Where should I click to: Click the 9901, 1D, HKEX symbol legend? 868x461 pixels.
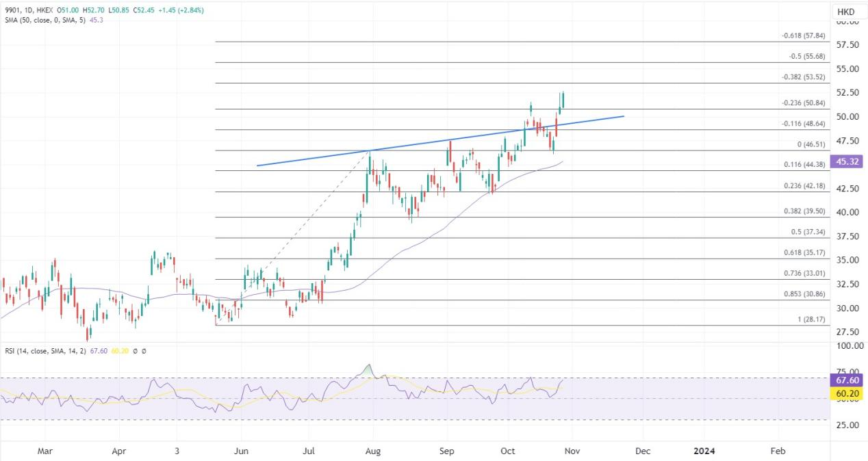point(29,11)
